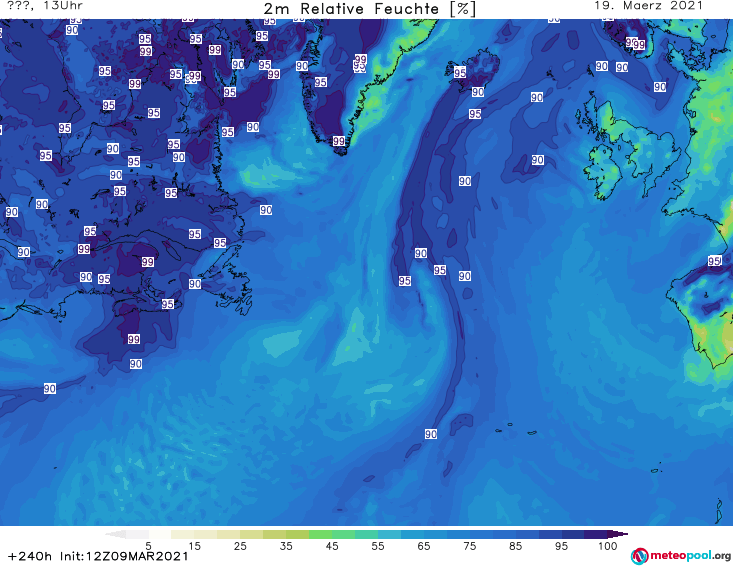Image resolution: width=733 pixels, height=566 pixels.
Task: Click the '99' contour label at Greenland's southern tip
Action: click(339, 141)
